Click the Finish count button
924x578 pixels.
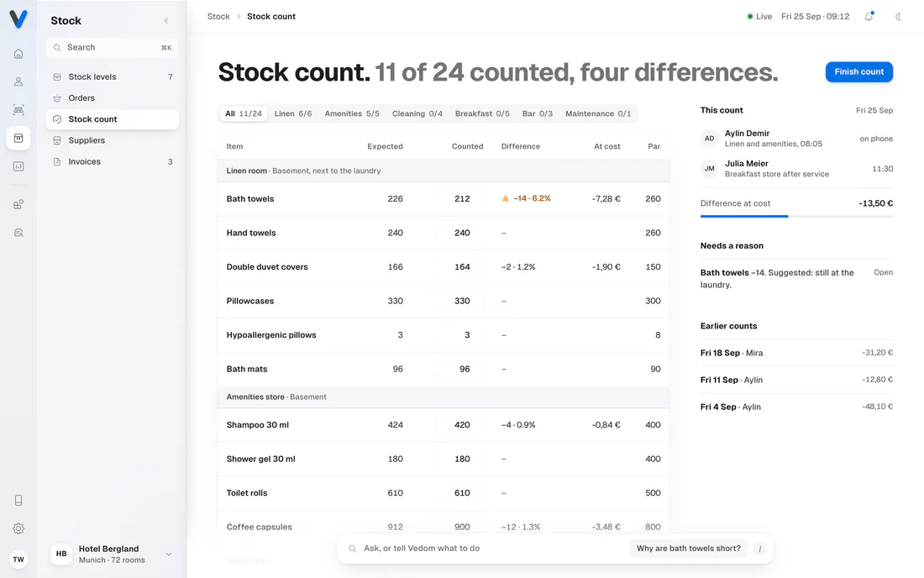coord(858,72)
